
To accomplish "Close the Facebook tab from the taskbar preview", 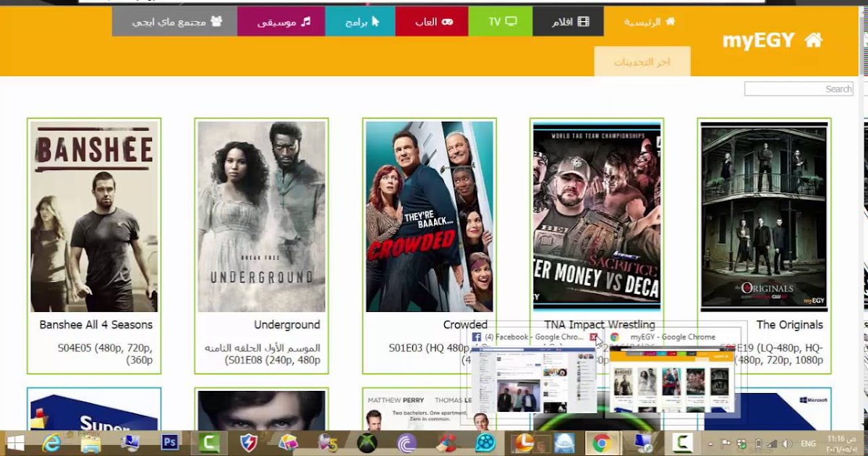I will [595, 337].
